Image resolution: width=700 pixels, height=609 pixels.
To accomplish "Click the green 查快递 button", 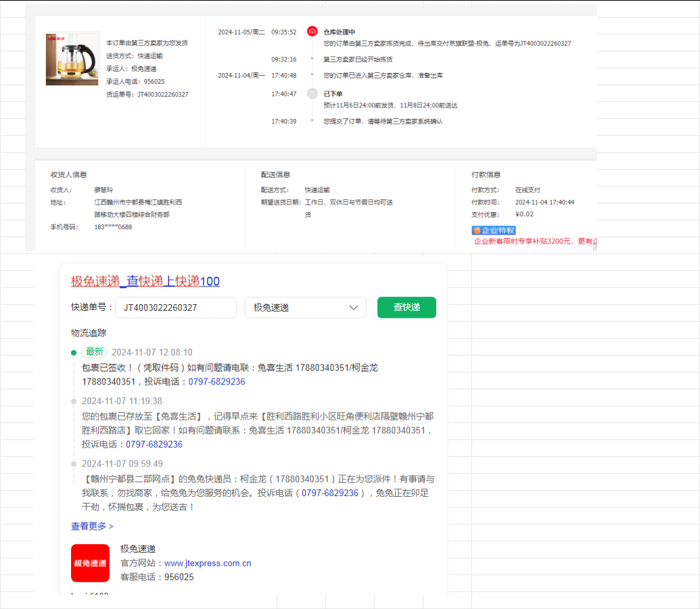I will (x=406, y=308).
